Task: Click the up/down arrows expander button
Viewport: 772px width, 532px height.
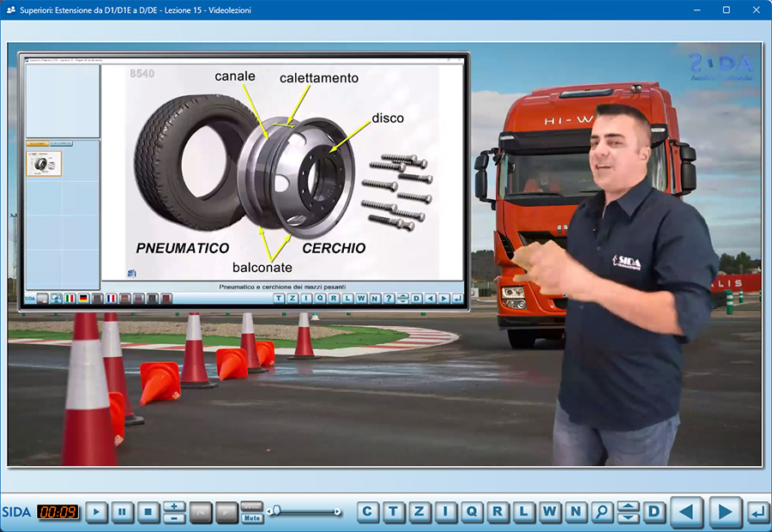Action: coord(628,512)
